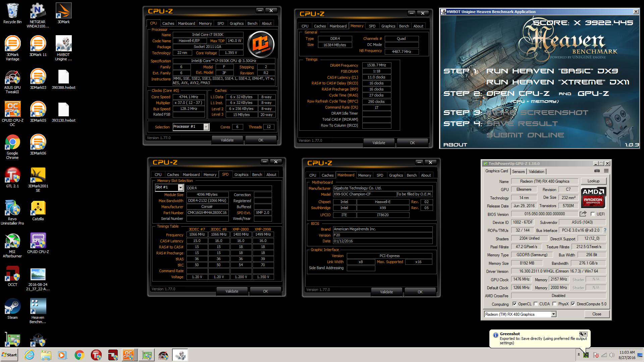Click the GPU-Z screenshot camera icon
Viewport: 644px width, 362px height.
(x=597, y=171)
